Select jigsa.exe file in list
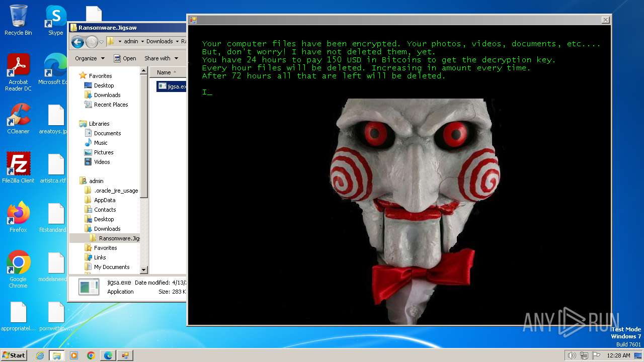Image resolution: width=644 pixels, height=362 pixels. 172,86
